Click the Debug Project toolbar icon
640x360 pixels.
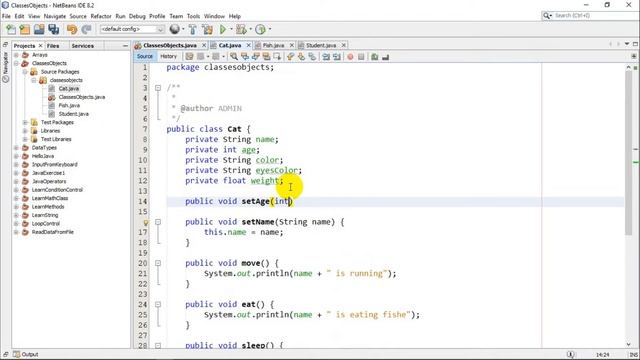click(x=241, y=29)
